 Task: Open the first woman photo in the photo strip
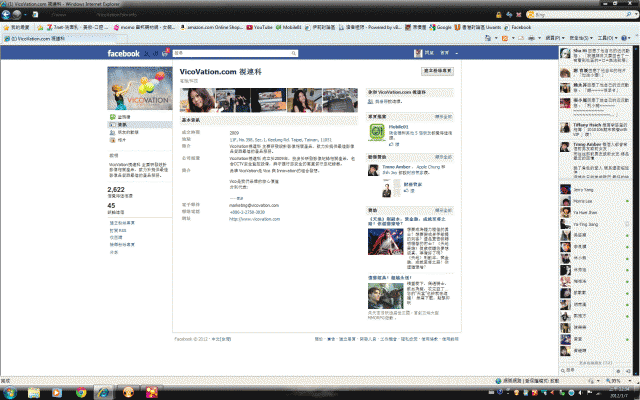[x=198, y=100]
